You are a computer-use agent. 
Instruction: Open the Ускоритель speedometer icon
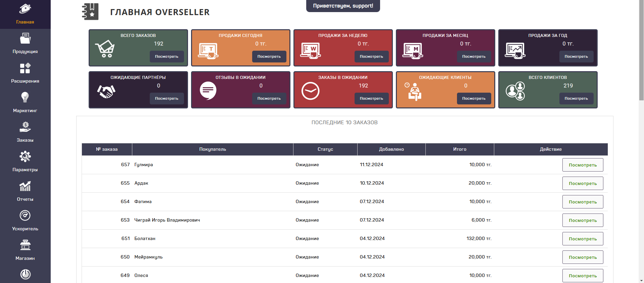(x=25, y=216)
